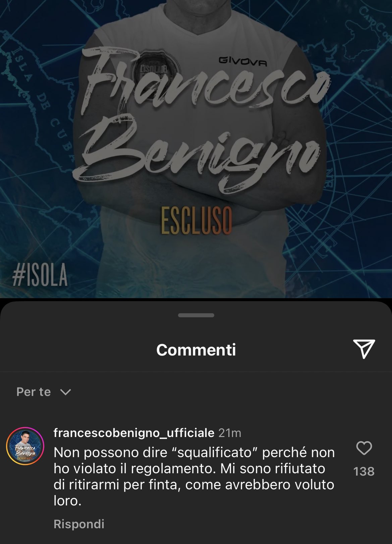
Task: Tap the 21m comment timestamp
Action: (230, 433)
